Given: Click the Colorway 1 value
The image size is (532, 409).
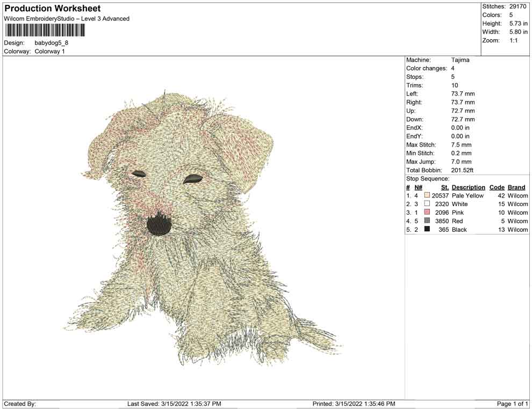Looking at the screenshot, I should click(49, 52).
